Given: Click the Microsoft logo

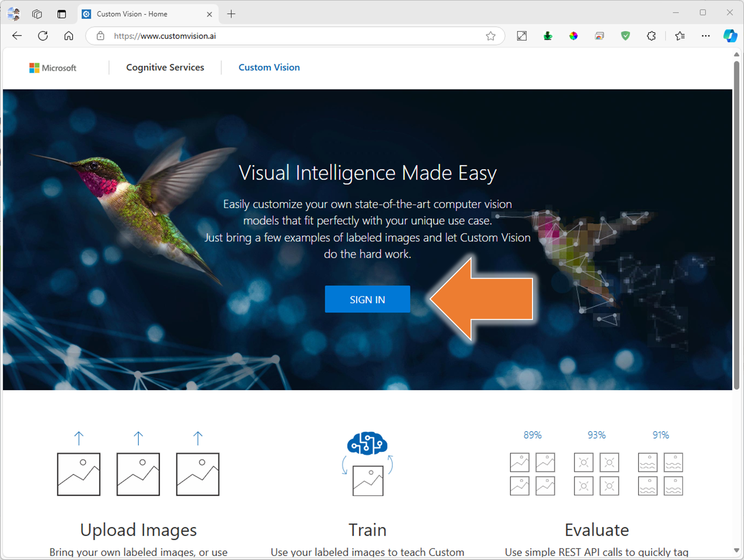Looking at the screenshot, I should (x=53, y=68).
